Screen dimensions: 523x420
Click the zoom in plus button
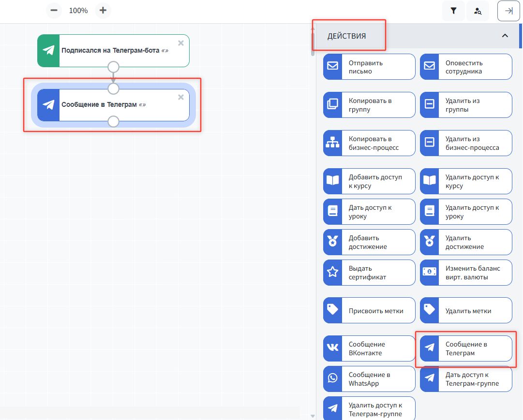click(103, 10)
